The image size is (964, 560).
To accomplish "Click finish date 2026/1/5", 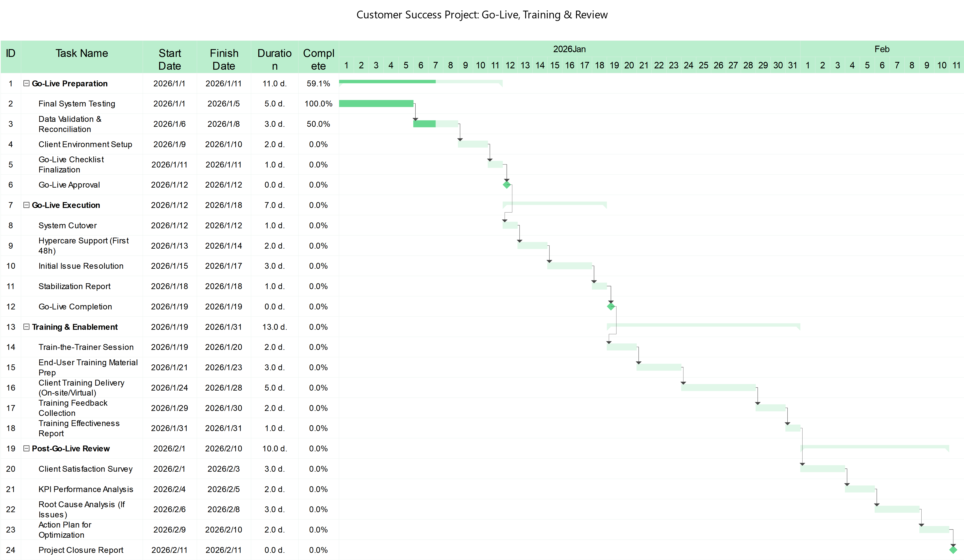I will [x=224, y=104].
